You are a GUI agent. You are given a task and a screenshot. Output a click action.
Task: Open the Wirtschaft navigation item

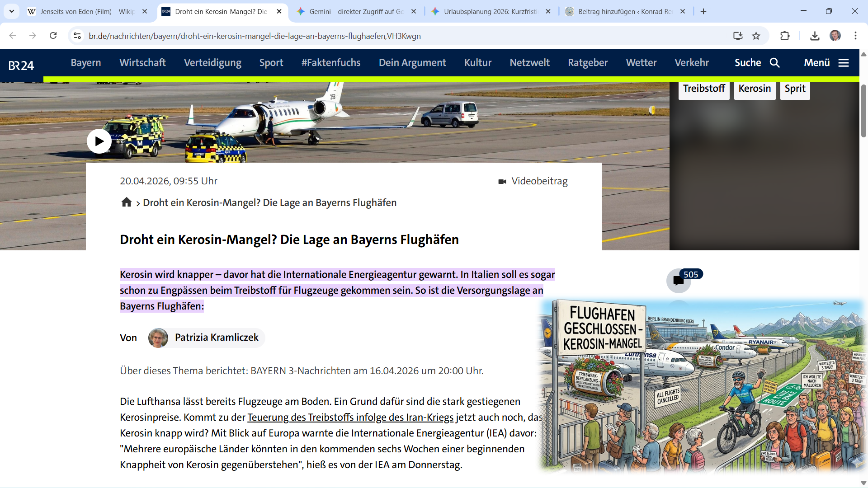[x=142, y=63]
